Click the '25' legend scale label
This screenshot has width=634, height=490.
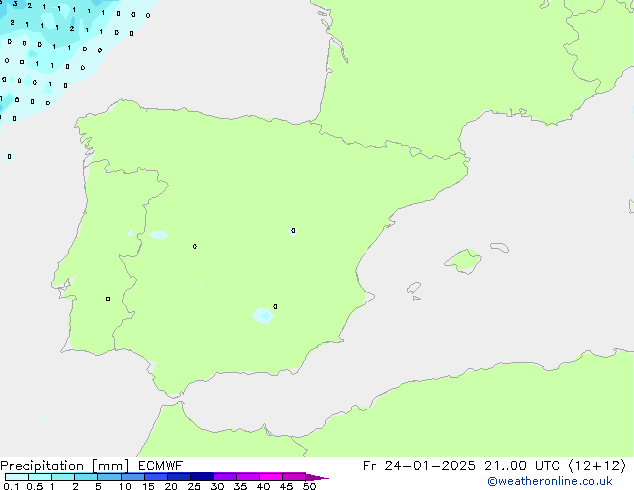[194, 486]
